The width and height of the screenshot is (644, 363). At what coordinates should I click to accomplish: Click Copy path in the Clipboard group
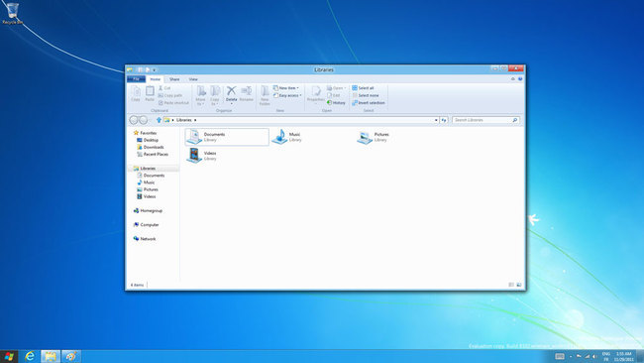point(170,95)
